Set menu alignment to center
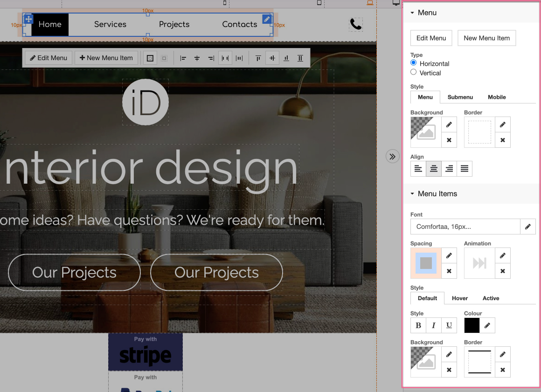This screenshot has width=541, height=392. click(x=434, y=169)
